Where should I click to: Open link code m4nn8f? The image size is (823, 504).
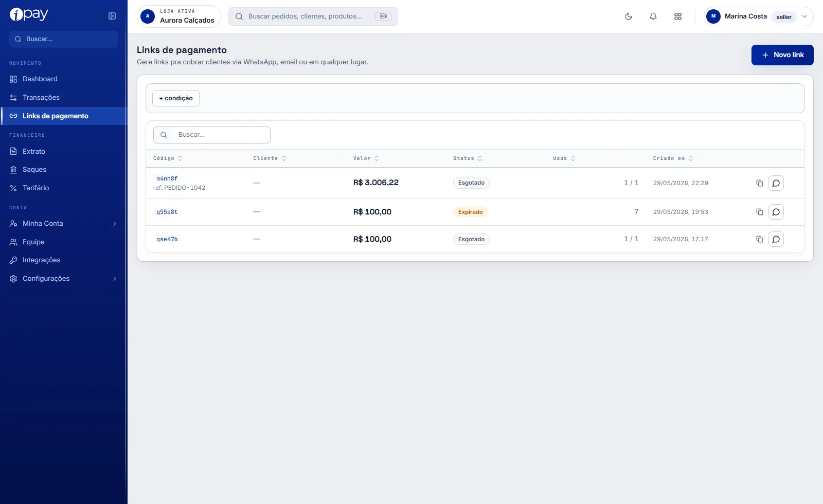point(167,178)
